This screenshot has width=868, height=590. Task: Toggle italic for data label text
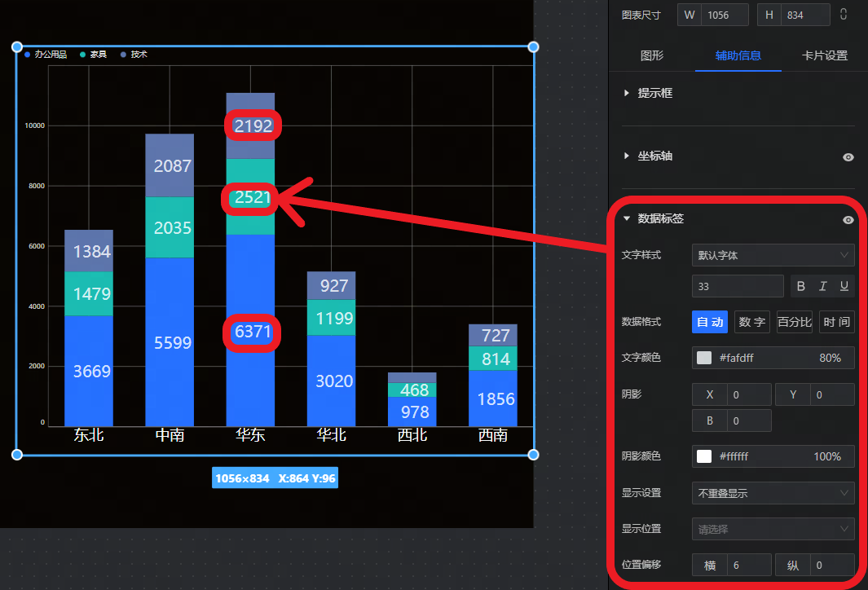(x=822, y=286)
